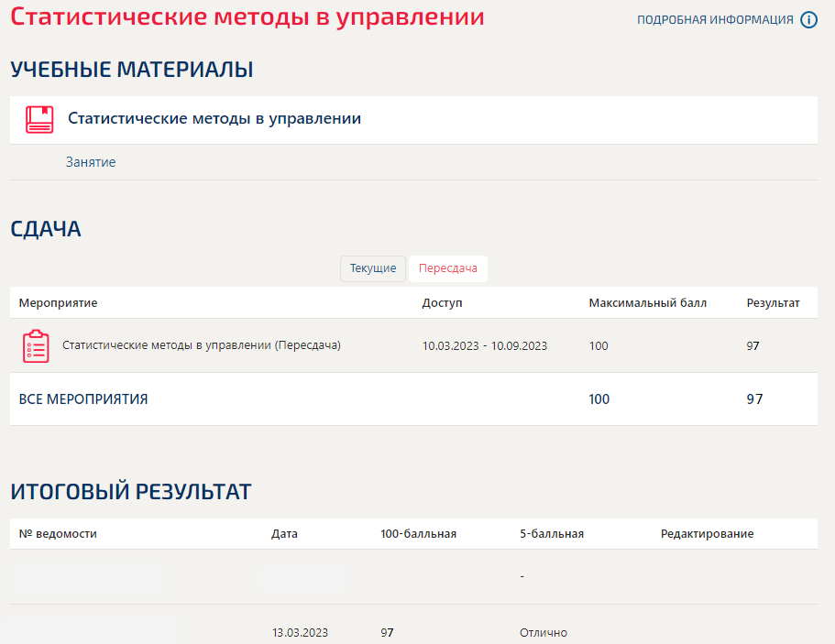Open Статистические методы в управлении materials row

click(x=413, y=120)
